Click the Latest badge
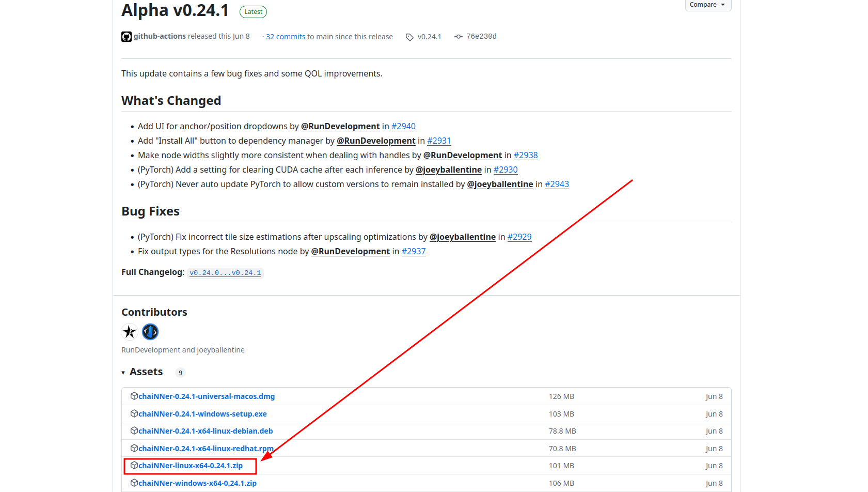Screen dimensions: 868x492 253,12
